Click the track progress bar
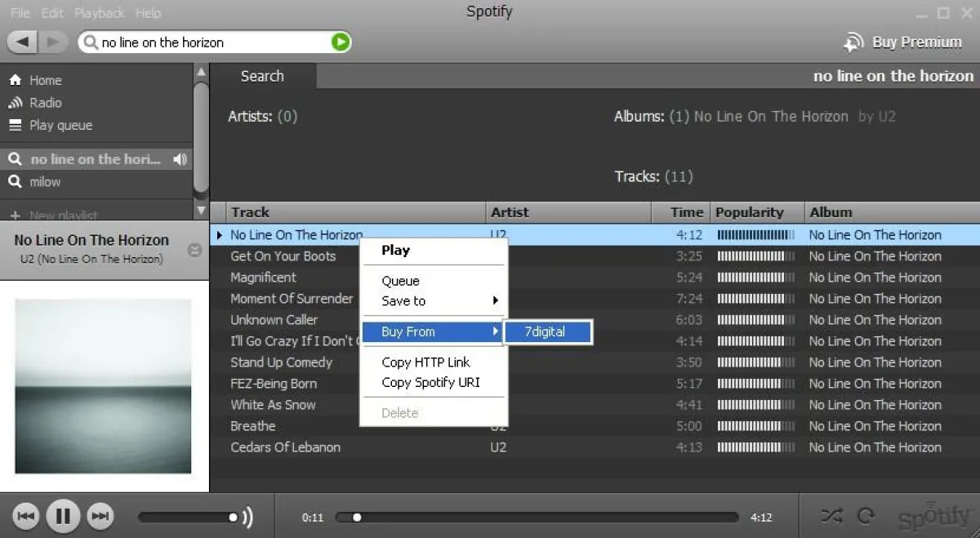The width and height of the screenshot is (980, 538). (x=537, y=517)
